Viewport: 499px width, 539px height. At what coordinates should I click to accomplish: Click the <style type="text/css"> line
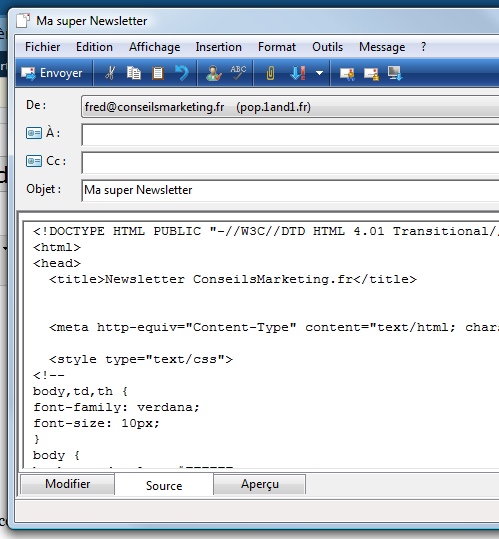pos(141,359)
